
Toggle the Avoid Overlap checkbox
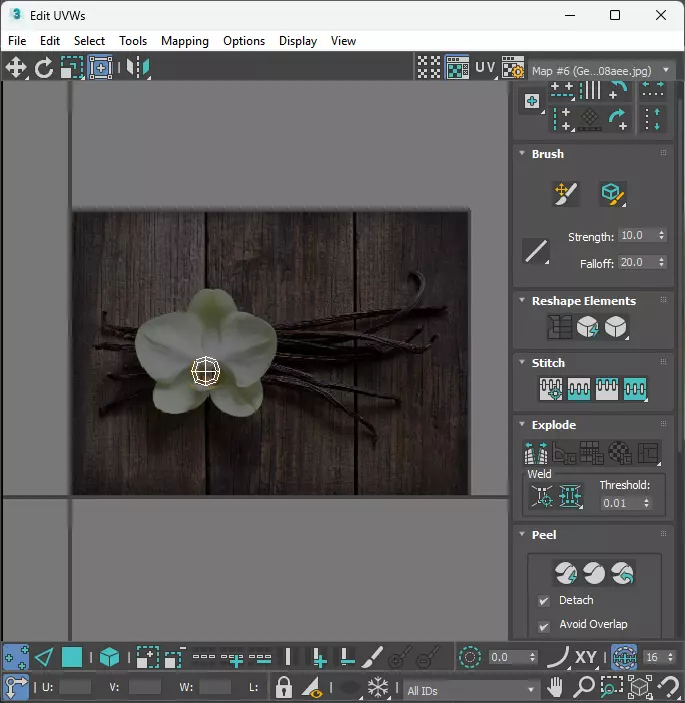point(544,625)
